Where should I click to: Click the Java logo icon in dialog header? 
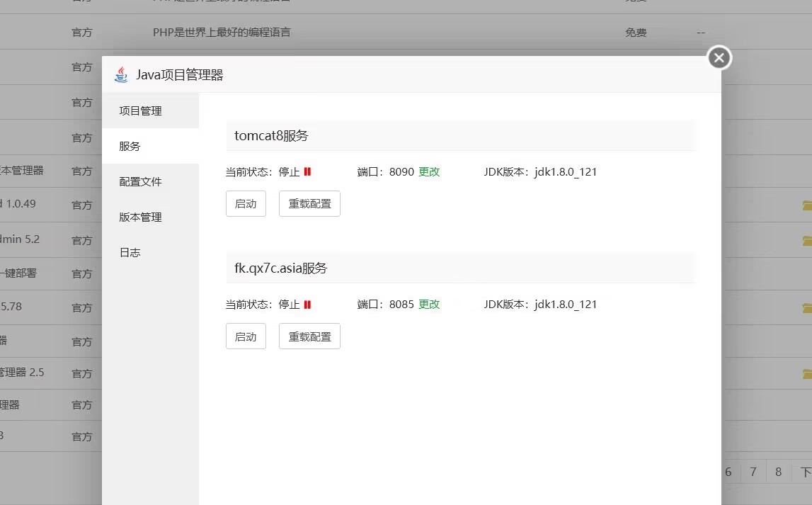click(121, 74)
